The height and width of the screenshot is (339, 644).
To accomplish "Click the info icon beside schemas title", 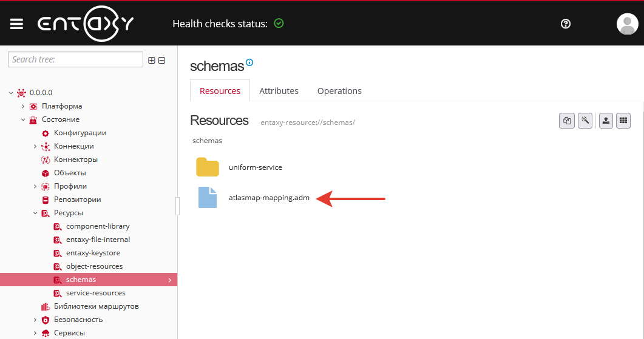I will coord(249,62).
